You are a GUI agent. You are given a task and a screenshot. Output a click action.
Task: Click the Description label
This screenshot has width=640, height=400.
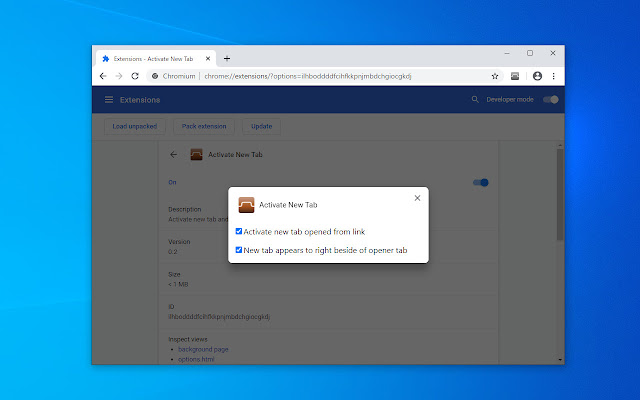point(185,209)
